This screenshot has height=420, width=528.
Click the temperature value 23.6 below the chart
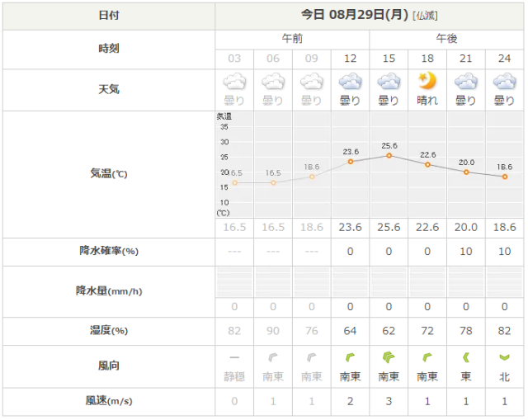point(350,228)
